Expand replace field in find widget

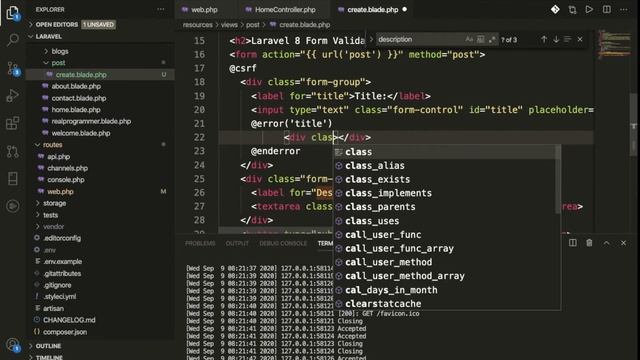pos(371,40)
